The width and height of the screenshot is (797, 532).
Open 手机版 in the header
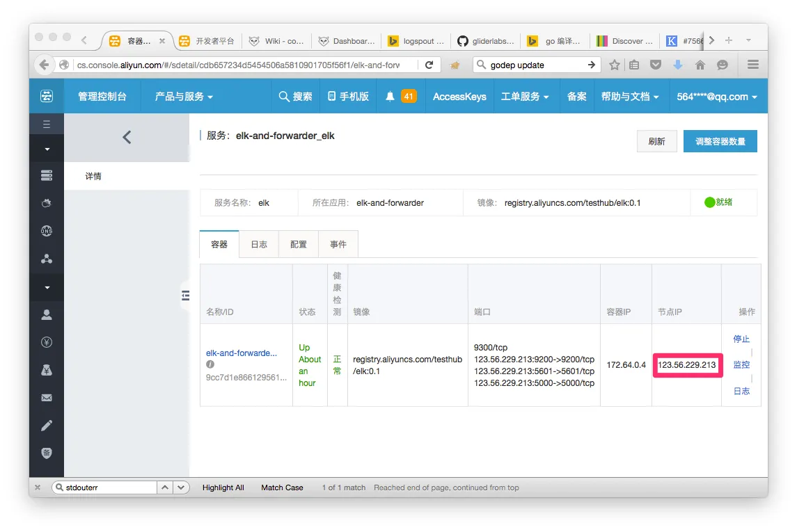tap(348, 97)
